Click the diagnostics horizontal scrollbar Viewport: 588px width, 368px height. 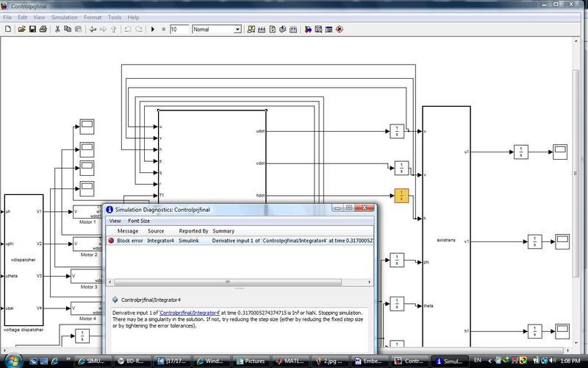coord(228,281)
